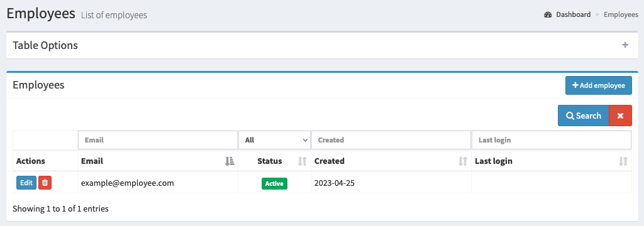Image resolution: width=644 pixels, height=226 pixels.
Task: Open the Dashboard breadcrumb link
Action: (573, 15)
